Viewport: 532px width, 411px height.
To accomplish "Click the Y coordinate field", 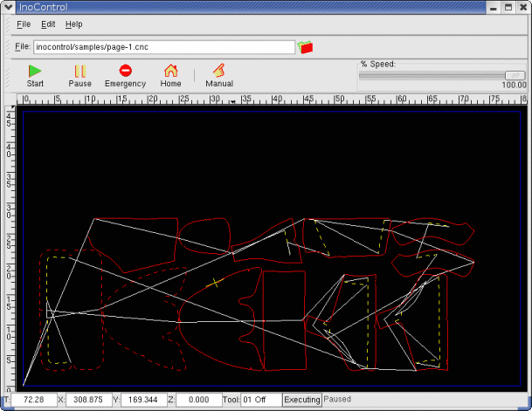I will (142, 400).
